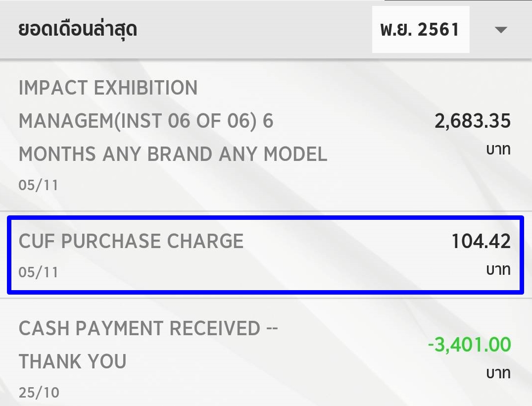Tap the 25/10 payment date

point(39,393)
